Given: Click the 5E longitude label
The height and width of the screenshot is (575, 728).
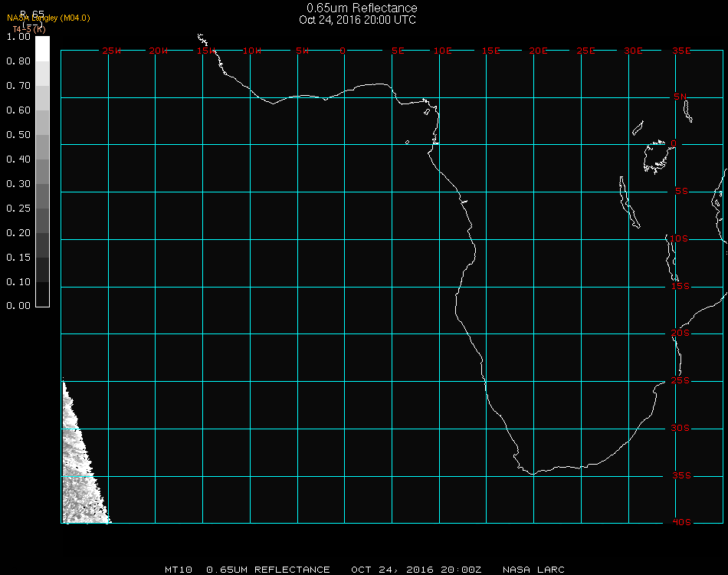Looking at the screenshot, I should point(398,51).
